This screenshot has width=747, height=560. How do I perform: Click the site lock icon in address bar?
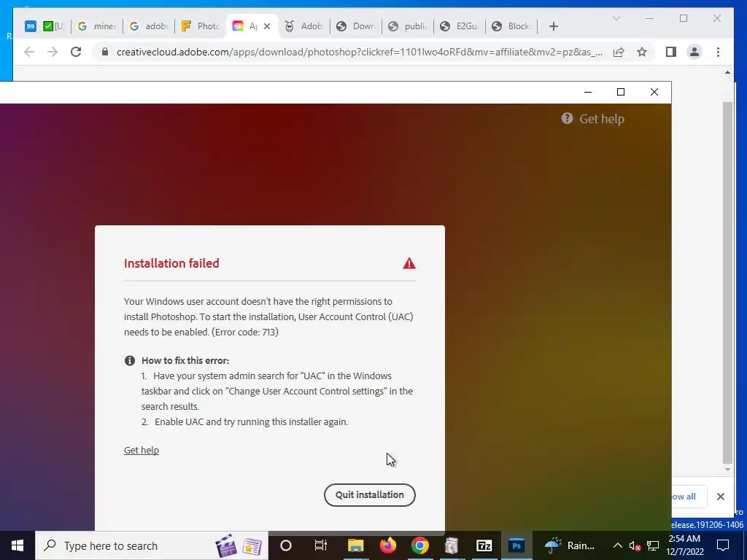(105, 52)
